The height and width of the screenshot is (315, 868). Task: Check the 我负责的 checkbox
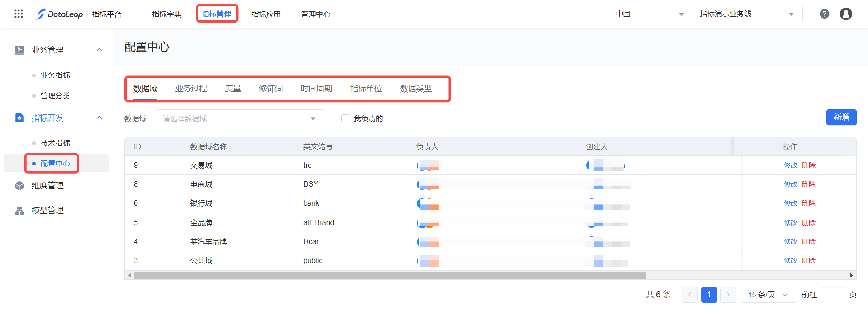[345, 118]
